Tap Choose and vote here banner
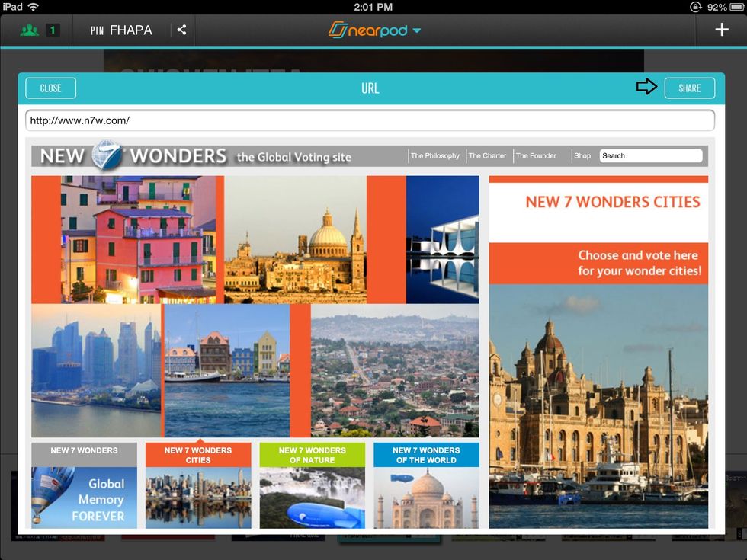The width and height of the screenshot is (747, 560). [x=598, y=264]
